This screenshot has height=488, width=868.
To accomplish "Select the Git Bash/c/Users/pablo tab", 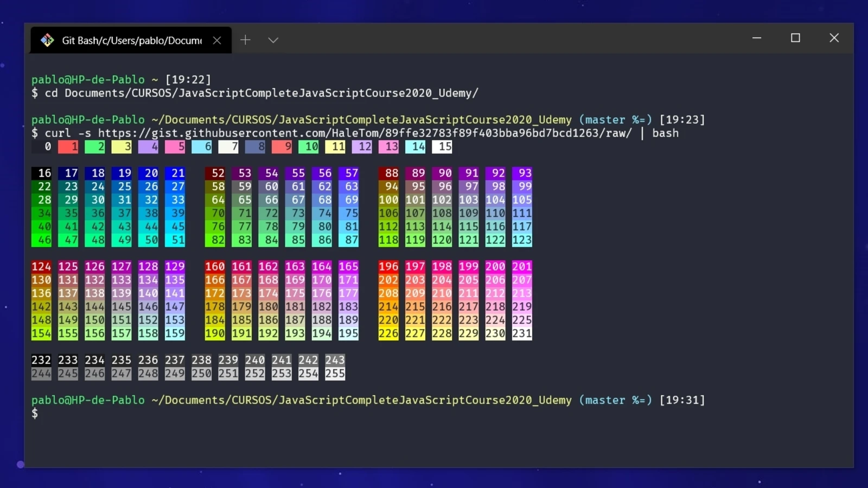I will [131, 40].
